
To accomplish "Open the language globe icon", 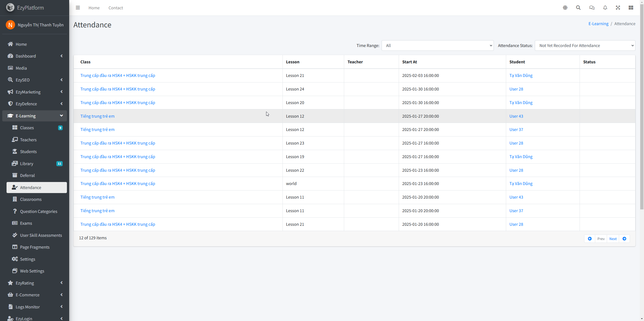I will [x=565, y=8].
